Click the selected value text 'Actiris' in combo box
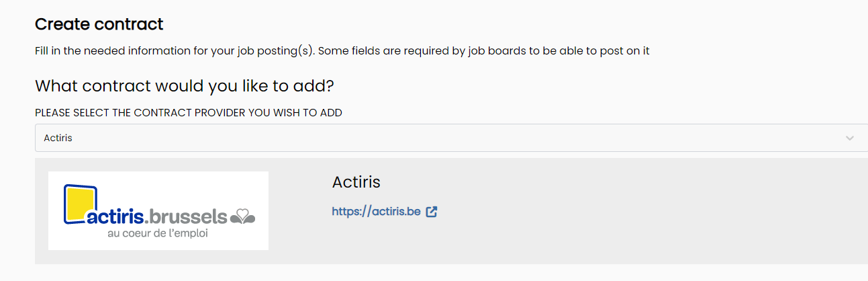This screenshot has width=868, height=281. click(58, 138)
